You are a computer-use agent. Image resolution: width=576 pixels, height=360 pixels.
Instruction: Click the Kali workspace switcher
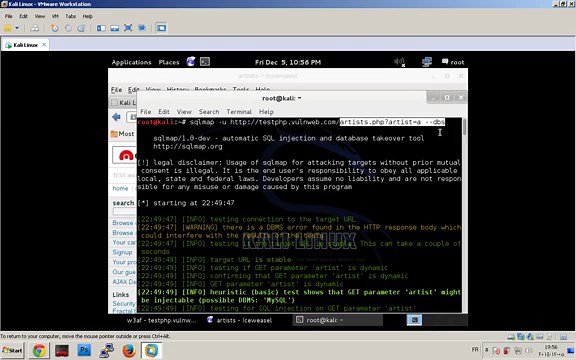[x=414, y=320]
